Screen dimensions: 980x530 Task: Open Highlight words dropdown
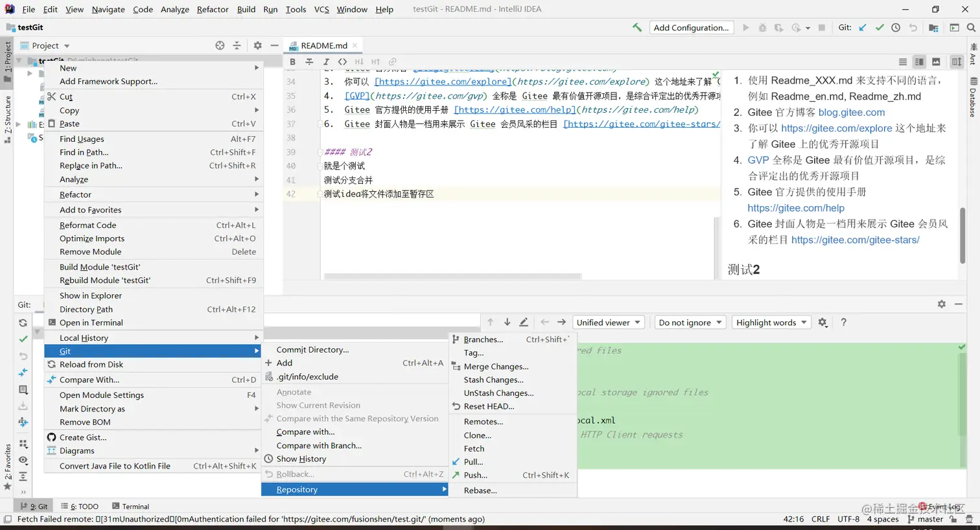click(771, 322)
